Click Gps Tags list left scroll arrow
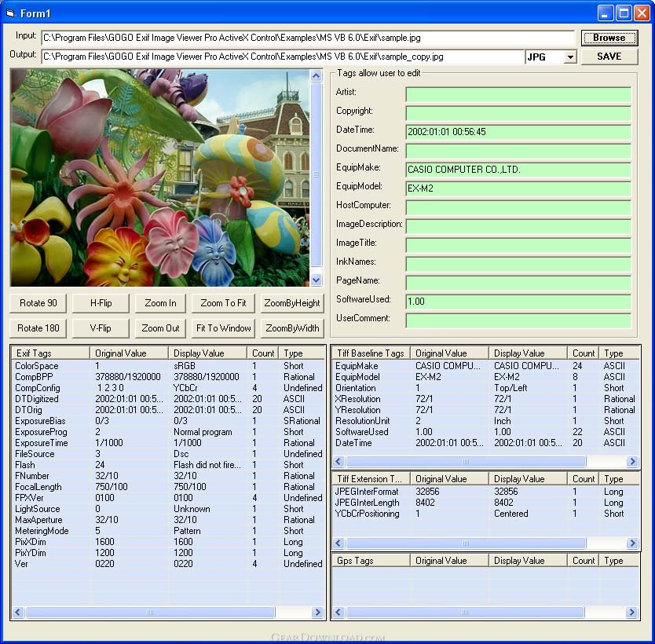This screenshot has height=644, width=655. (x=338, y=613)
